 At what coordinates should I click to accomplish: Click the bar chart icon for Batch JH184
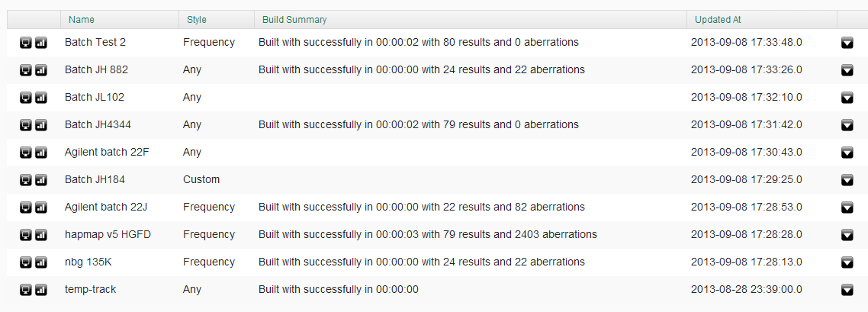point(41,180)
